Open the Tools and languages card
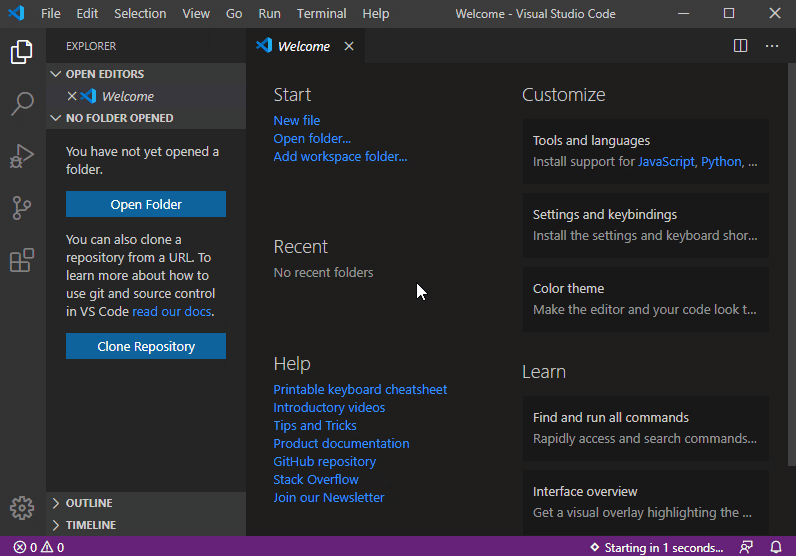 click(646, 151)
